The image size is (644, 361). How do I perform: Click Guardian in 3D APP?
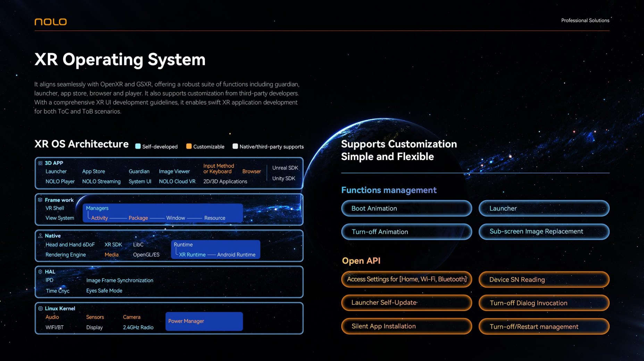point(139,171)
